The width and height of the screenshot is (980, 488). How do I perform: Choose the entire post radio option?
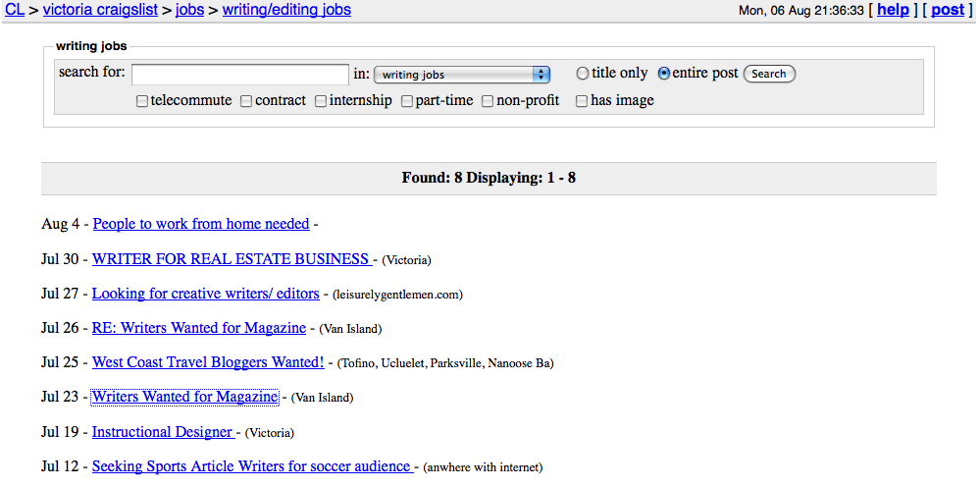[664, 74]
